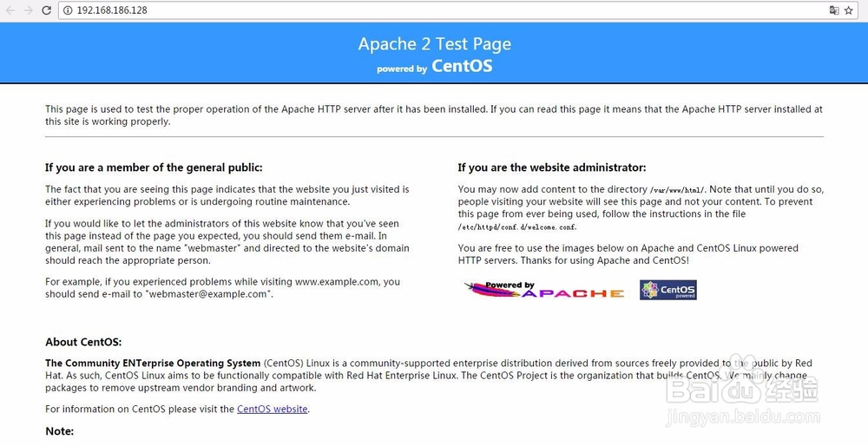Reload the page with the refresh icon
Image resolution: width=868 pixels, height=446 pixels.
[x=47, y=10]
